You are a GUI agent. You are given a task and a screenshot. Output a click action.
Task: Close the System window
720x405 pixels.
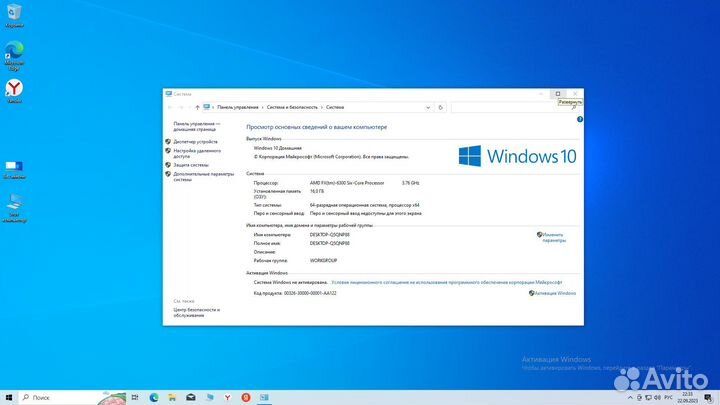[x=575, y=94]
